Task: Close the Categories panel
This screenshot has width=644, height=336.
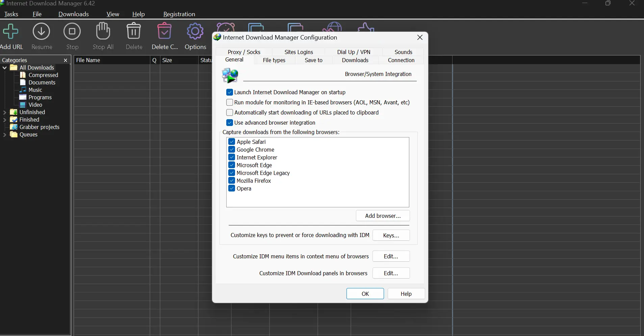Action: point(66,60)
